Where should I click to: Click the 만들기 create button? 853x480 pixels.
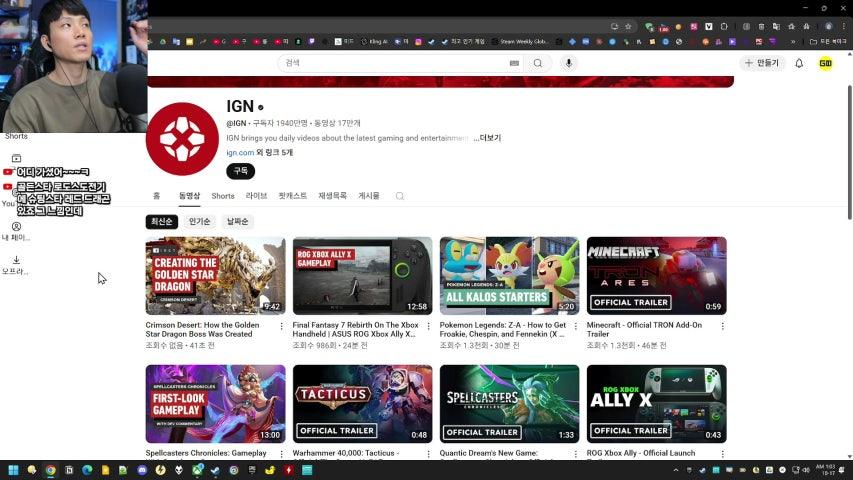762,63
